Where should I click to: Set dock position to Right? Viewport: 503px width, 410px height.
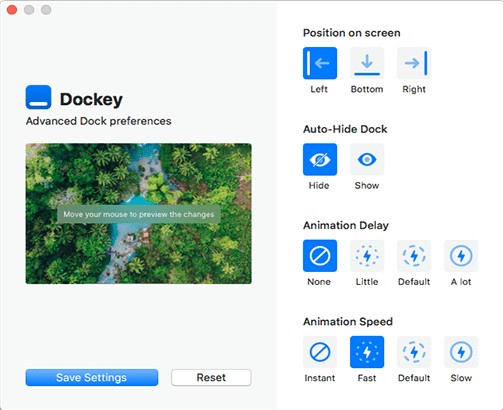tap(414, 63)
